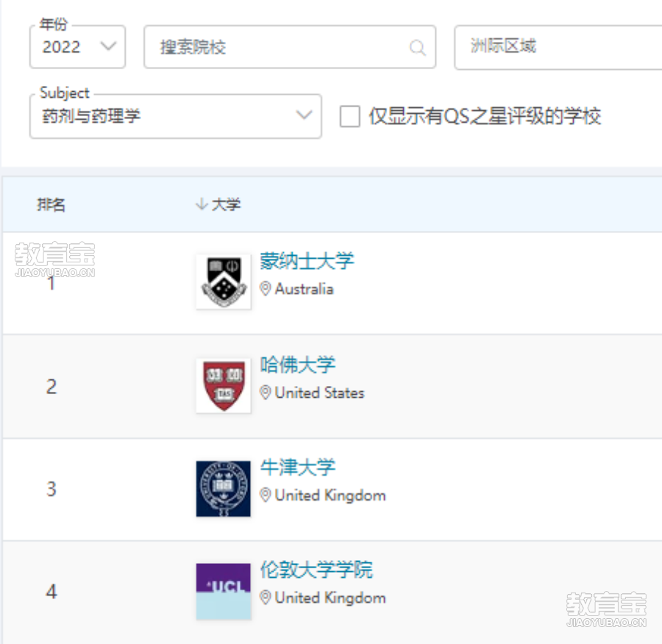Click location pin in Oxford row
Image resolution: width=662 pixels, height=644 pixels.
[265, 495]
